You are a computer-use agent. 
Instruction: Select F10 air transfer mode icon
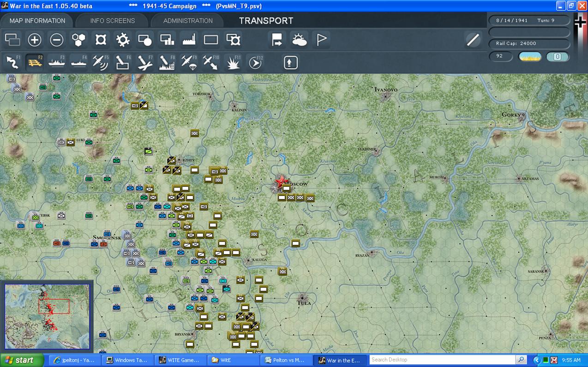(x=211, y=62)
